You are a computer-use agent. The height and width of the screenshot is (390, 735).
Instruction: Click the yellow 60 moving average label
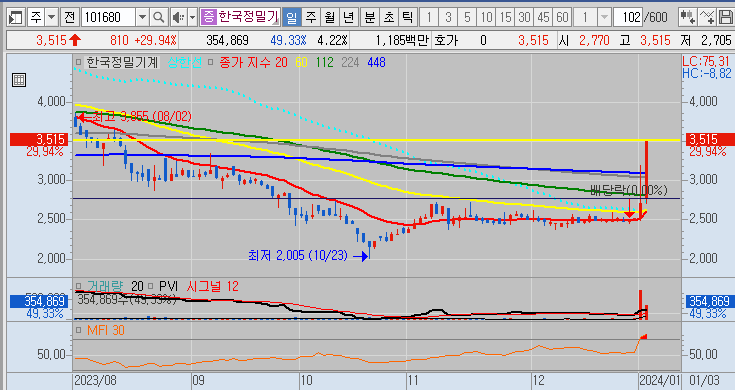click(301, 62)
